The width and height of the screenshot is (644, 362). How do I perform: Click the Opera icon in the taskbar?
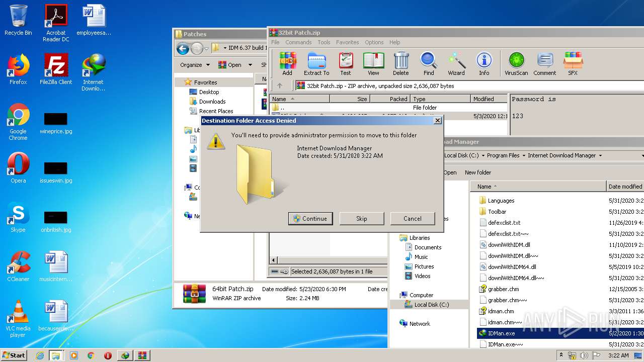(x=108, y=355)
